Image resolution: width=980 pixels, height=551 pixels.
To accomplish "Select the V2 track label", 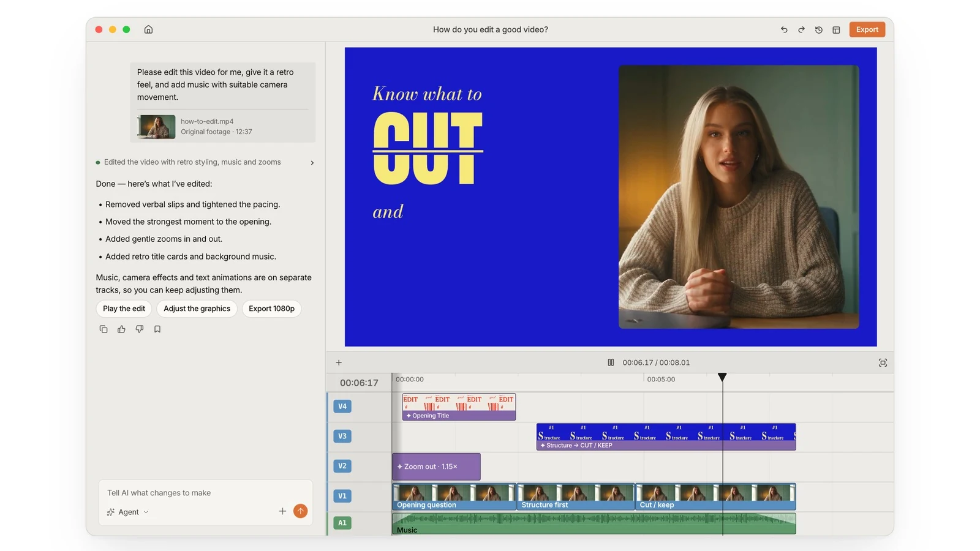I will click(342, 466).
